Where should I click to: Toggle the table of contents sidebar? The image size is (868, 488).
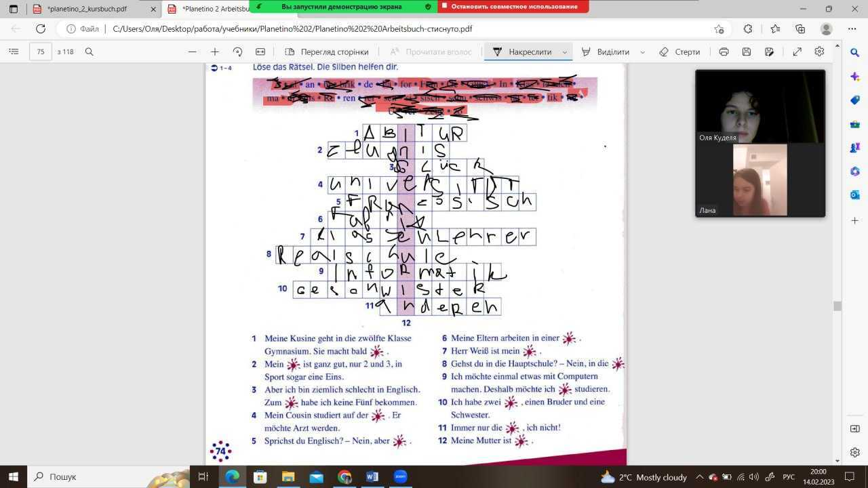pyautogui.click(x=14, y=52)
